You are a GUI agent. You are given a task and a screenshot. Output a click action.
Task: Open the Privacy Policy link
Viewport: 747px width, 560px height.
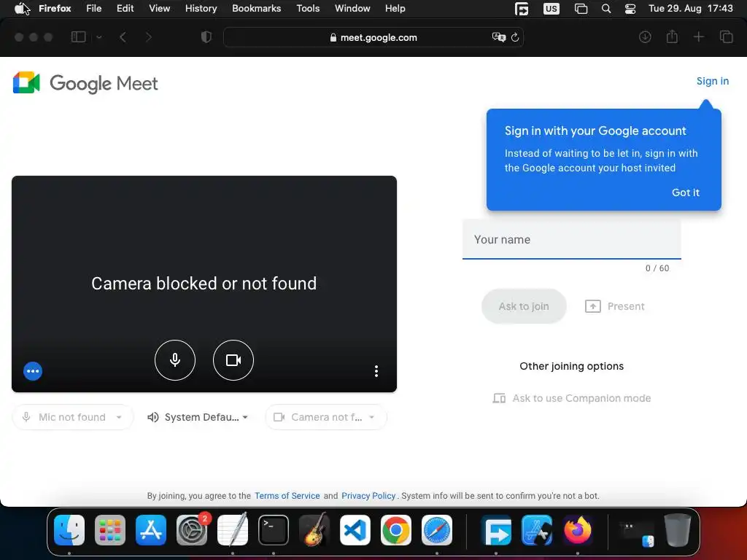pyautogui.click(x=368, y=496)
